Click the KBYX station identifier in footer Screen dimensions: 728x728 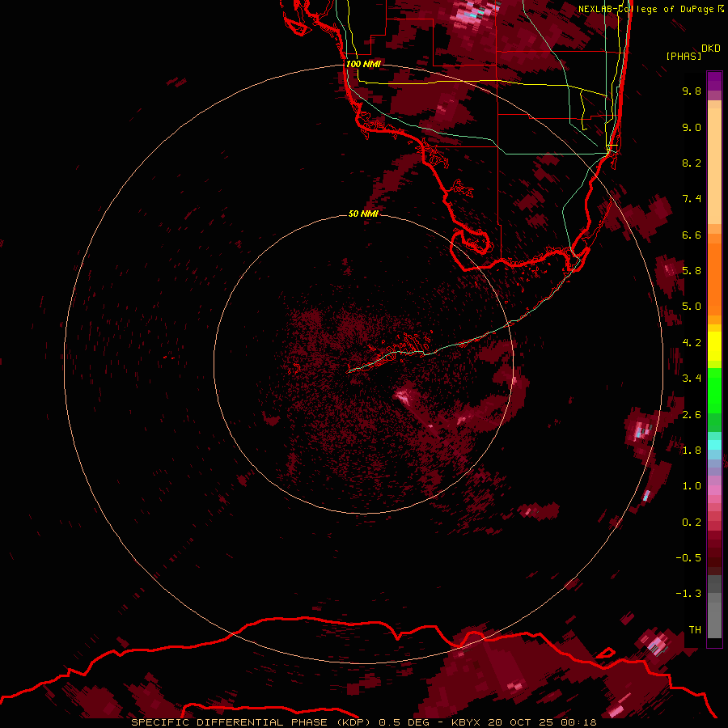pyautogui.click(x=466, y=722)
